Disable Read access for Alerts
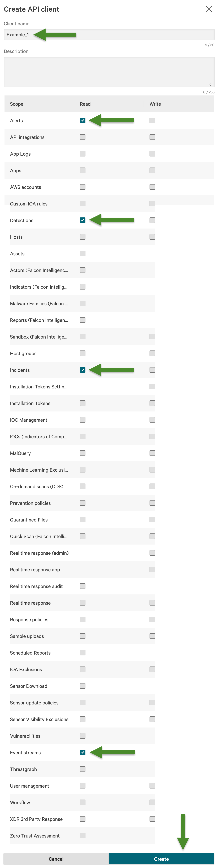This screenshot has width=218, height=868. pos(82,120)
